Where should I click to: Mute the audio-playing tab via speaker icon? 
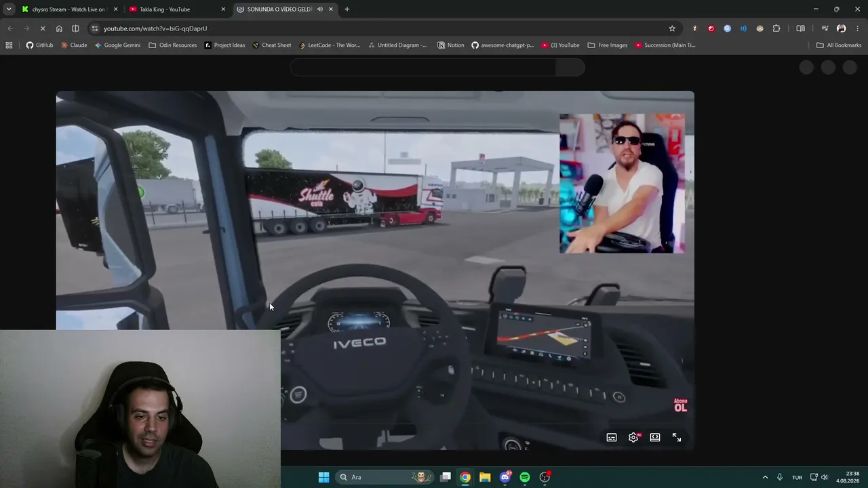coord(319,9)
